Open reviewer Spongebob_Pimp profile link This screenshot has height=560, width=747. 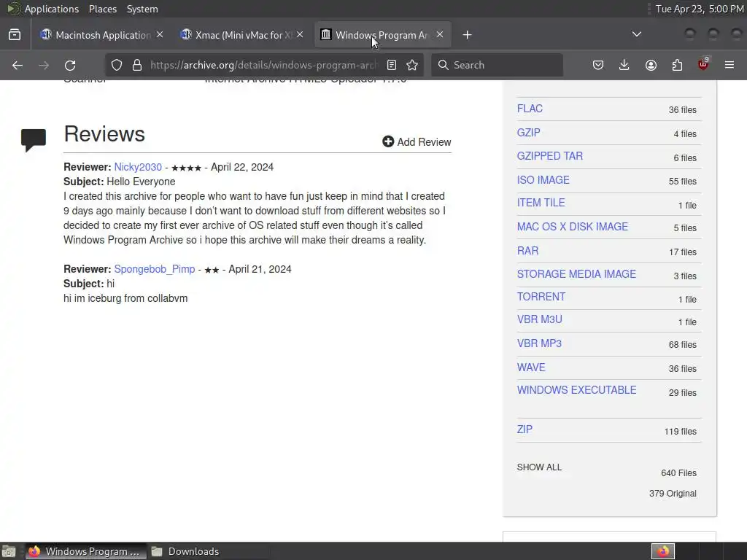click(155, 269)
